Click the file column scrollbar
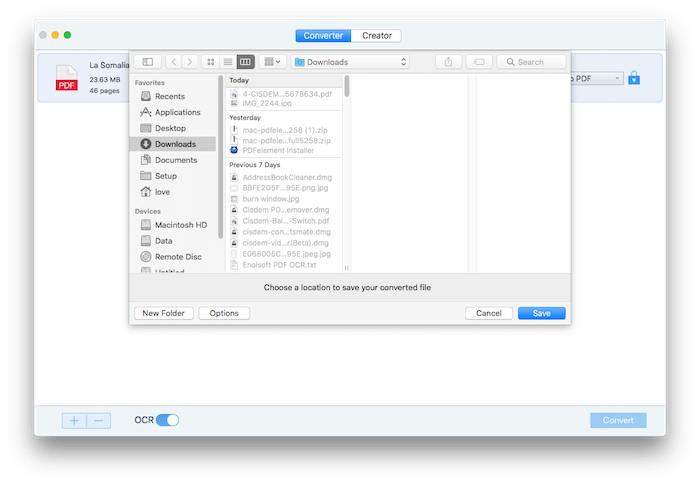The image size is (700, 485). click(x=347, y=86)
